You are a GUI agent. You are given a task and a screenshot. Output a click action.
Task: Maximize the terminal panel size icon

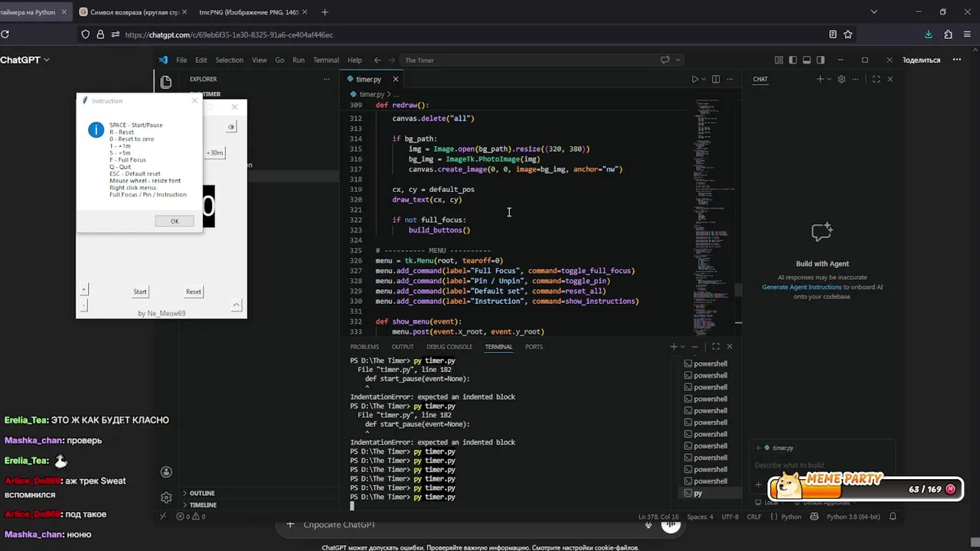coord(716,347)
